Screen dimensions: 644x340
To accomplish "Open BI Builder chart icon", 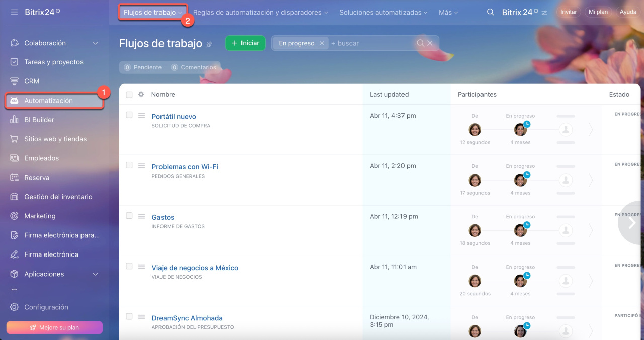I will [15, 120].
